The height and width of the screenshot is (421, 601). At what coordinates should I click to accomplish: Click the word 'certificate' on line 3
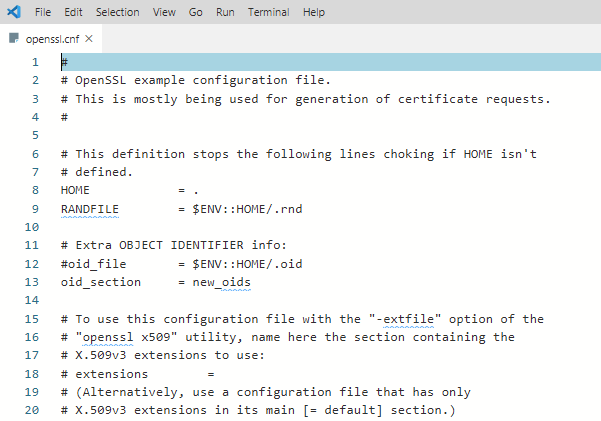click(437, 99)
